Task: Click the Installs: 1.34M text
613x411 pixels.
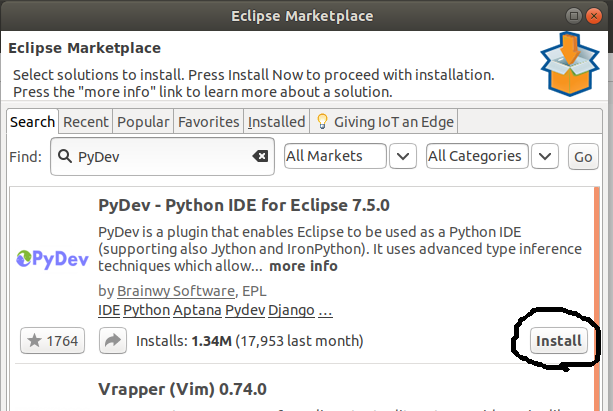Action: click(x=184, y=341)
